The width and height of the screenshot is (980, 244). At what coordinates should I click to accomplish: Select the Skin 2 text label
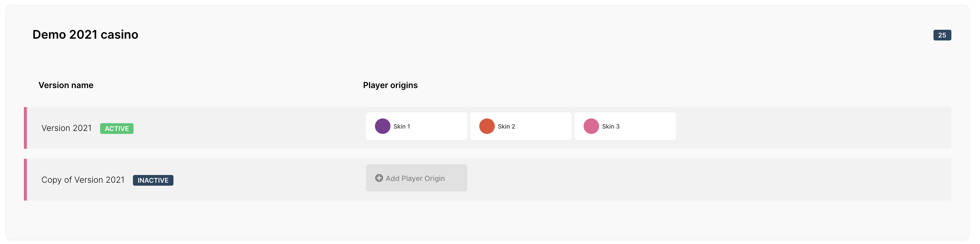point(506,126)
